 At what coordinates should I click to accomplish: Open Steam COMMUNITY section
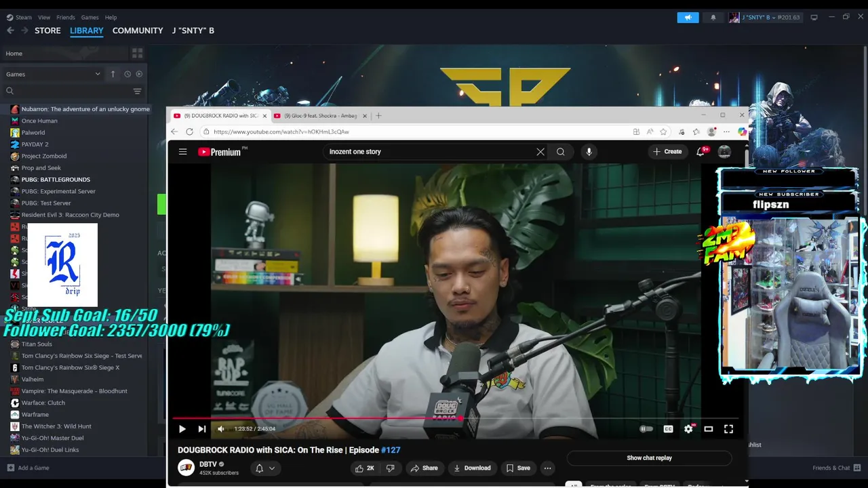pos(138,30)
